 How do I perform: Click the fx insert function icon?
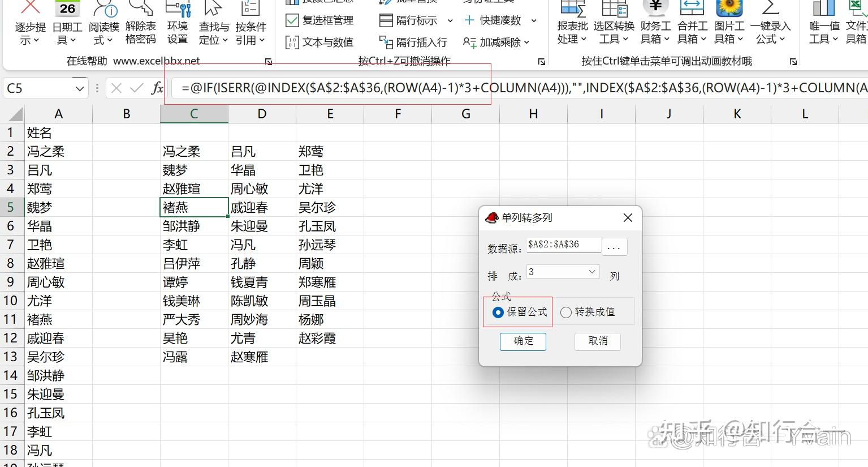point(157,88)
